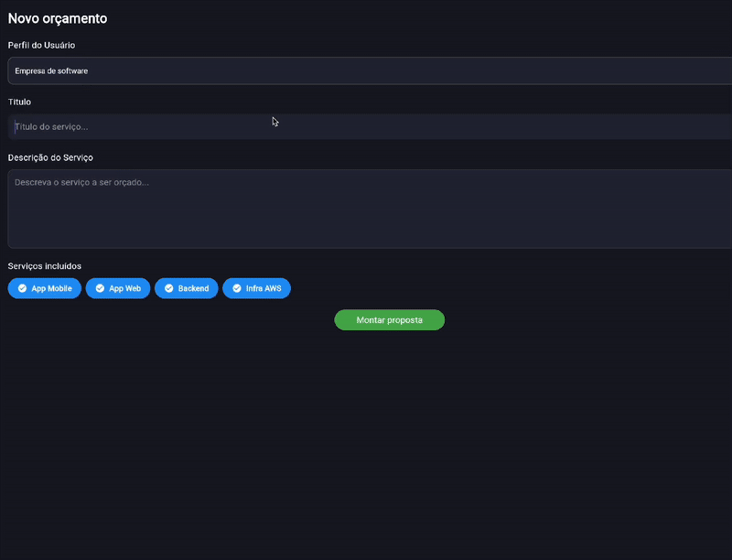Open the Perfil do Usuário dropdown
Viewport: 732px width, 560px height.
pos(370,71)
